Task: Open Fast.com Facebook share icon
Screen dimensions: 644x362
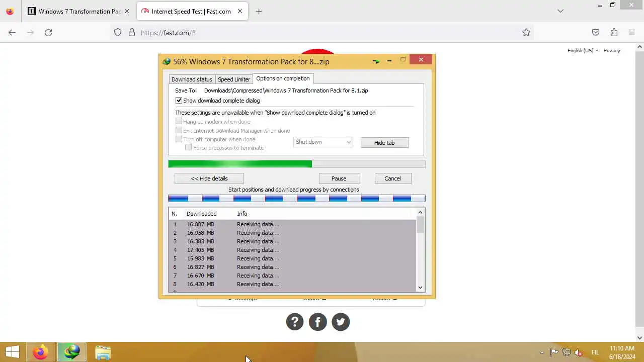Action: pos(318,322)
